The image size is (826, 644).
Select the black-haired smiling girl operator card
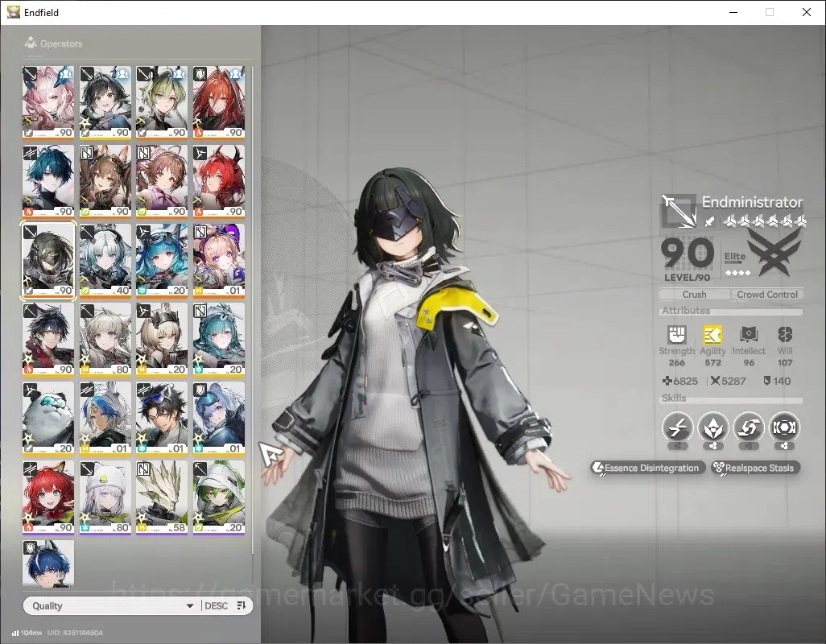pyautogui.click(x=105, y=102)
